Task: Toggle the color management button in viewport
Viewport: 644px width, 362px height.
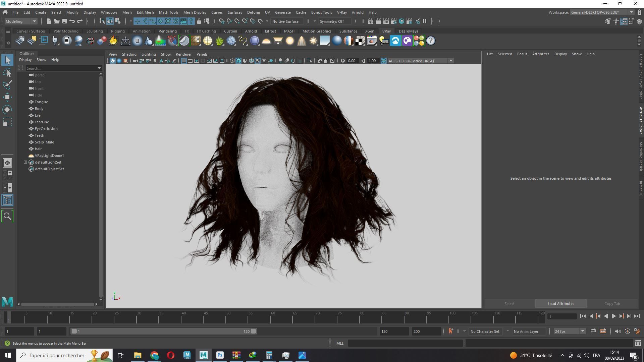Action: tap(384, 61)
